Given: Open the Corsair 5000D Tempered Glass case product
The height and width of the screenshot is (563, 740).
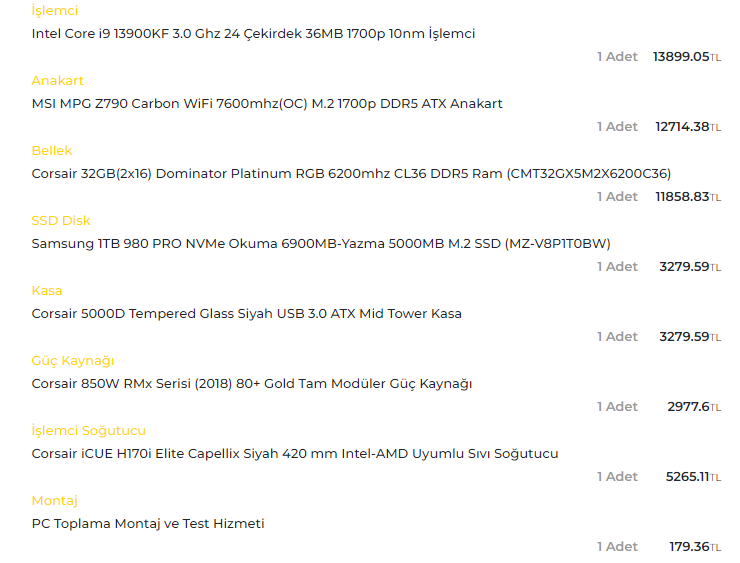Looking at the screenshot, I should (246, 314).
